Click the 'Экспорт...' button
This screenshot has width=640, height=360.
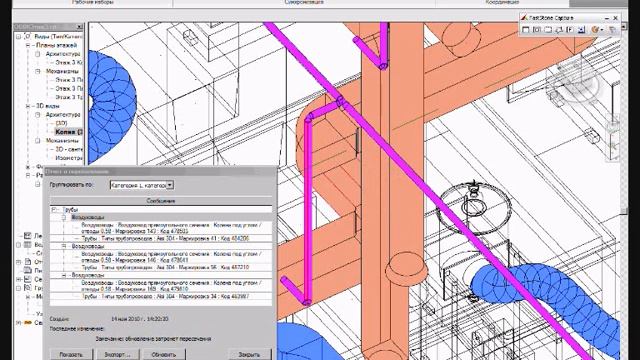coord(117,354)
